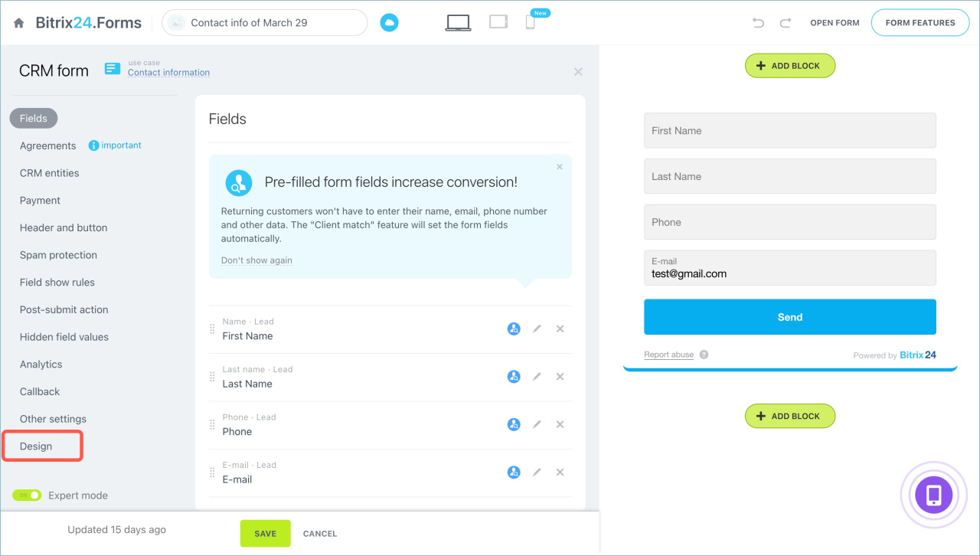The image size is (980, 556).
Task: Open the help icon beside Report abuse
Action: coord(703,355)
